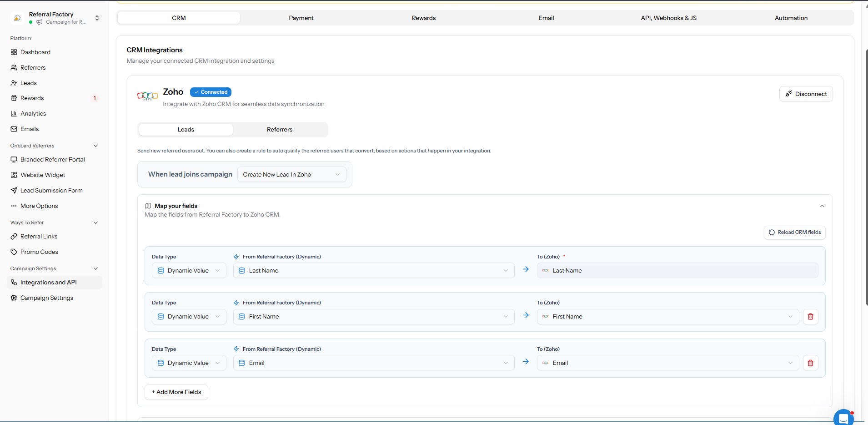This screenshot has width=868, height=425.
Task: Collapse the Onboard Referrers sidebar group
Action: [x=95, y=146]
